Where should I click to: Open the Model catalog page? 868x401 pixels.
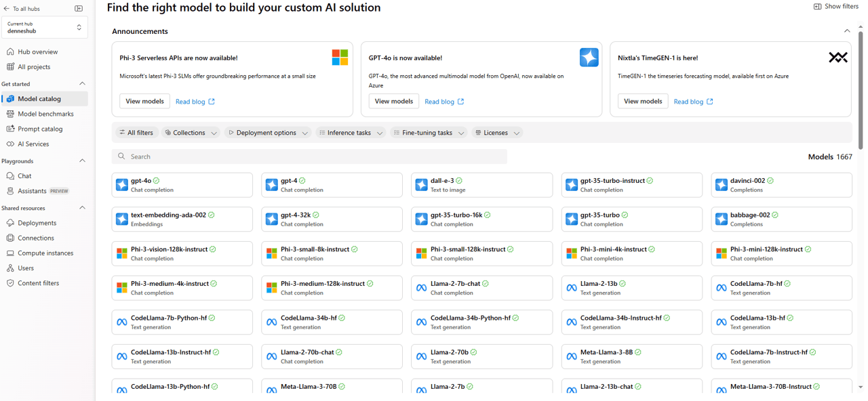click(x=45, y=99)
